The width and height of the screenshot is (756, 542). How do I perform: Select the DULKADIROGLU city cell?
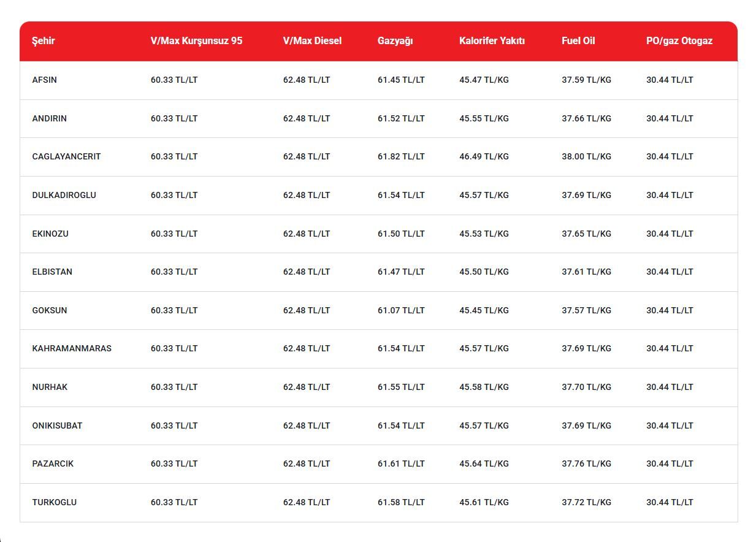click(x=64, y=195)
